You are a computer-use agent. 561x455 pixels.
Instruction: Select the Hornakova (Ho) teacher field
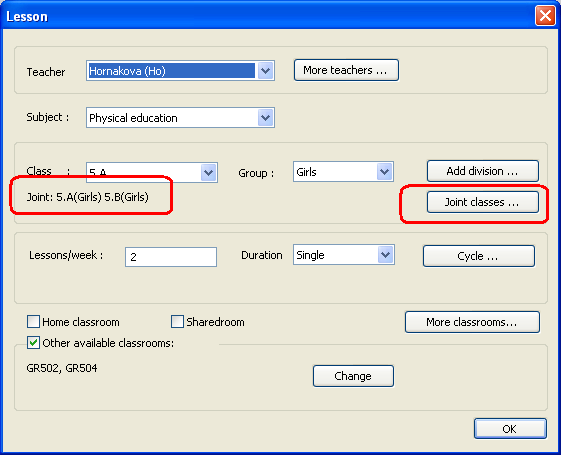click(x=172, y=70)
